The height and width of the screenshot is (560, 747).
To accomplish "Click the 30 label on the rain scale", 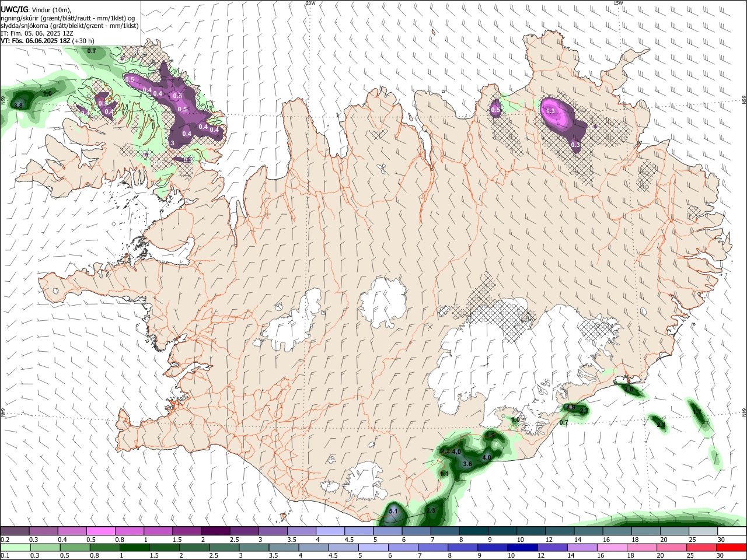I will pyautogui.click(x=720, y=556).
